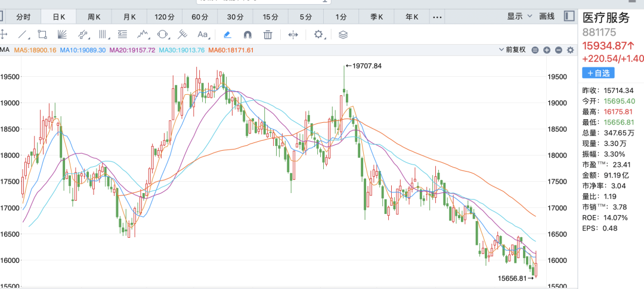Toggle the right side panel layout
Screen dimensions: 644x289
(569, 16)
